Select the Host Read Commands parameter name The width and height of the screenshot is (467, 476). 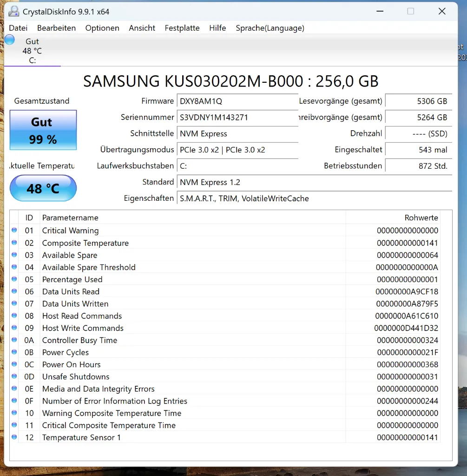click(82, 316)
